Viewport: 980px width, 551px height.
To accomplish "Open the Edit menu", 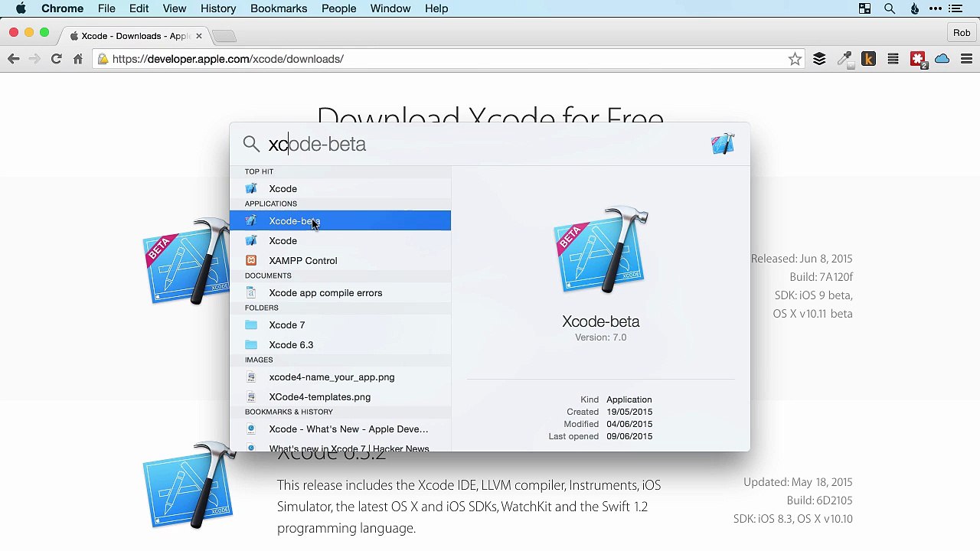I will pos(139,8).
